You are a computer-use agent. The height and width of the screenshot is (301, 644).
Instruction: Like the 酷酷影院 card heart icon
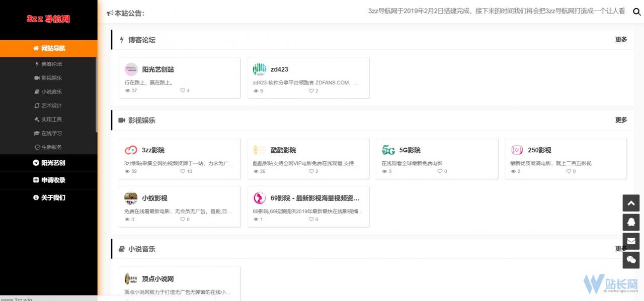[x=311, y=171]
